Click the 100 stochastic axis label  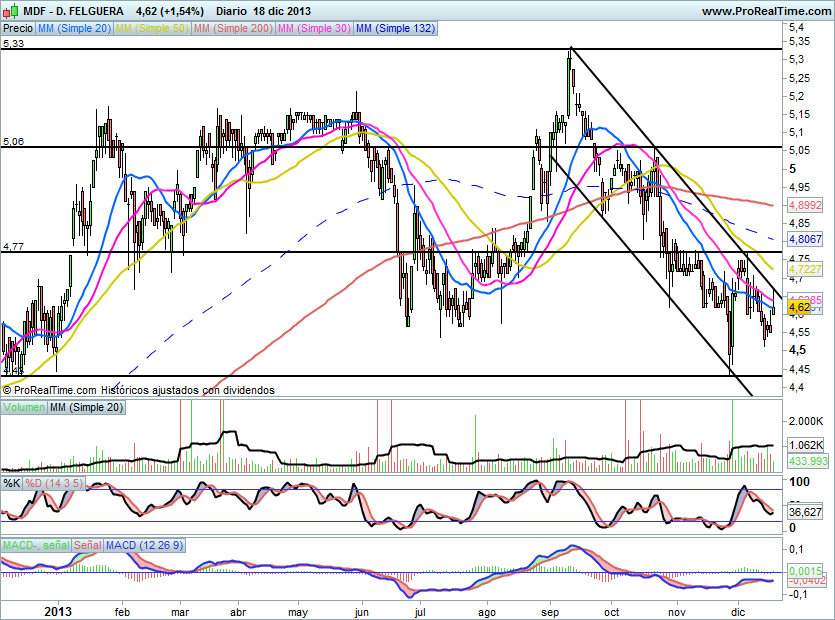pyautogui.click(x=799, y=482)
